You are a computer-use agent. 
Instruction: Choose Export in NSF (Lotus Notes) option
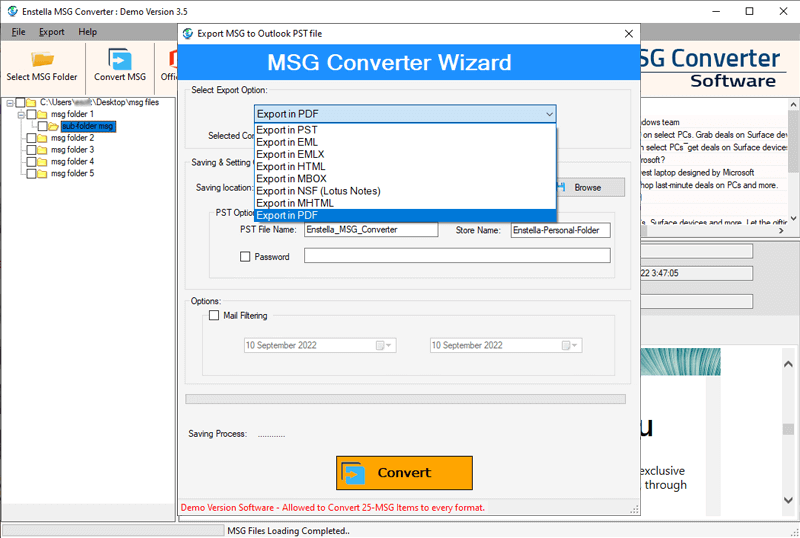[x=405, y=191]
